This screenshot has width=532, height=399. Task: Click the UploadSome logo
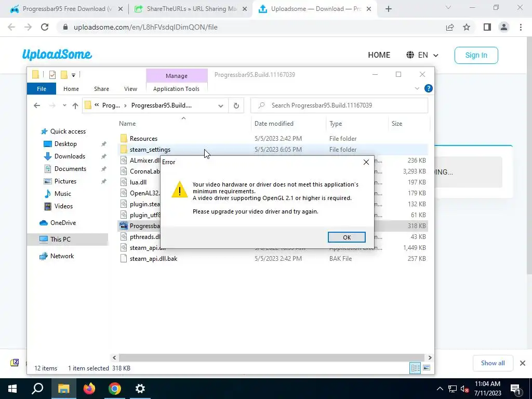pyautogui.click(x=57, y=55)
